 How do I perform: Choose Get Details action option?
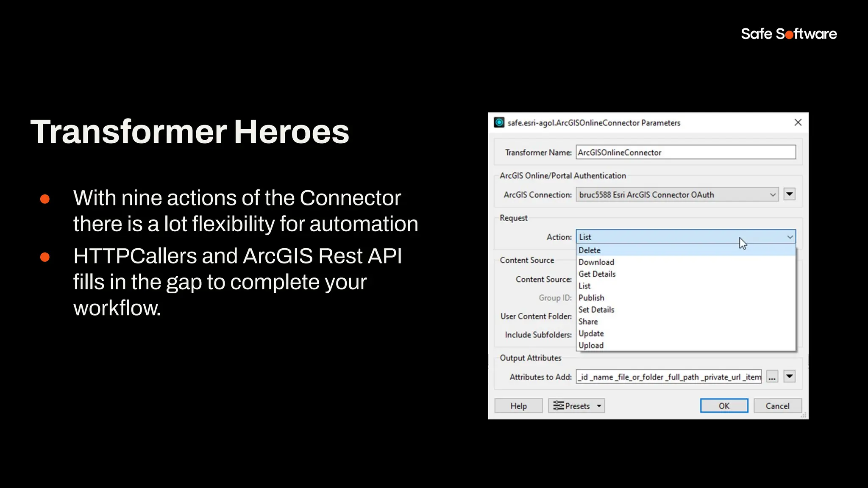tap(686, 274)
